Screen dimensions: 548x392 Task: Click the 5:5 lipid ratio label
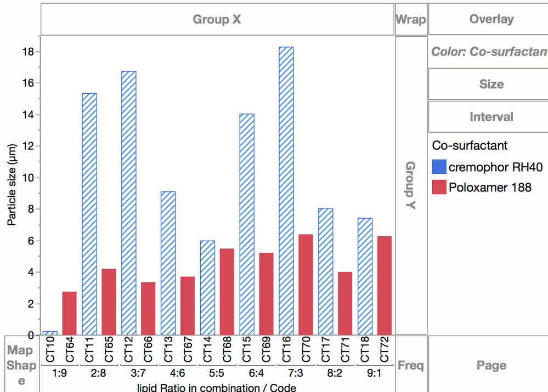217,373
